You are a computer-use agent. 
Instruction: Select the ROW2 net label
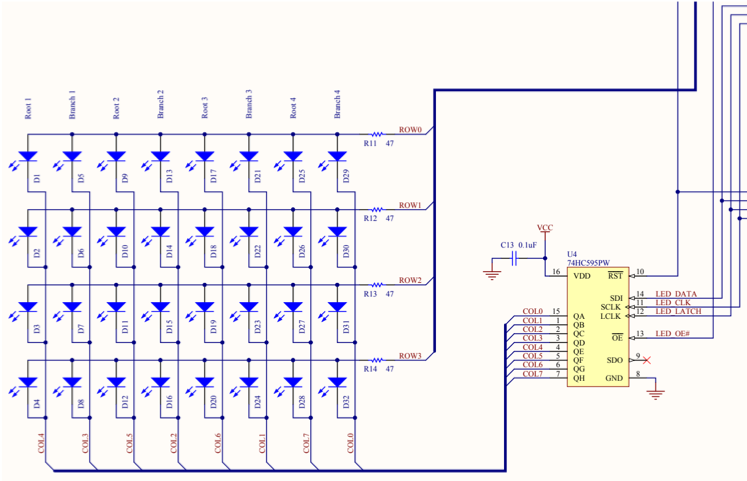(x=410, y=280)
